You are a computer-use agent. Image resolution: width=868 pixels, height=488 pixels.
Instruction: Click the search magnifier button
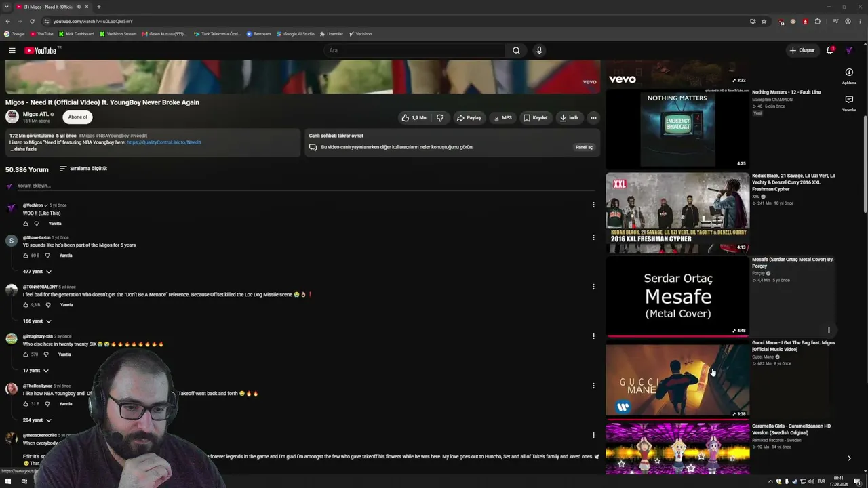point(516,50)
